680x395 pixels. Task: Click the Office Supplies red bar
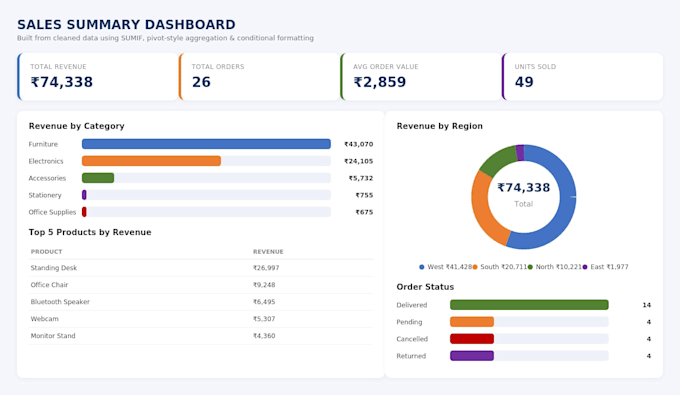[x=84, y=212]
